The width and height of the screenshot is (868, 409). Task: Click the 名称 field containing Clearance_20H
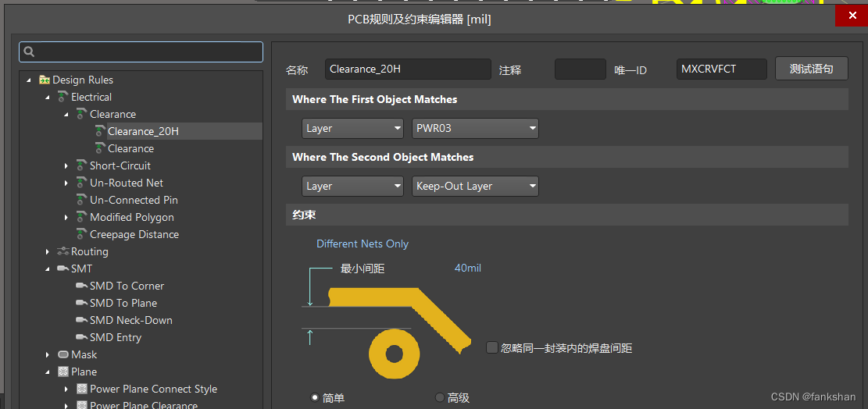408,69
